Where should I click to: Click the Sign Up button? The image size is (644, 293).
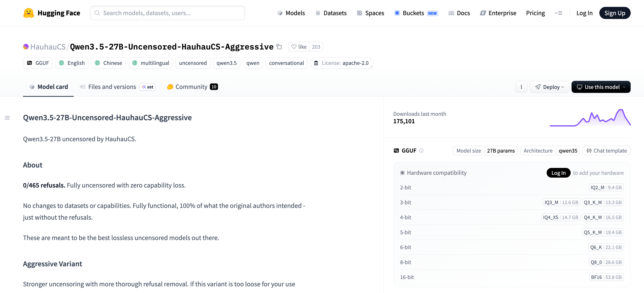(x=615, y=13)
